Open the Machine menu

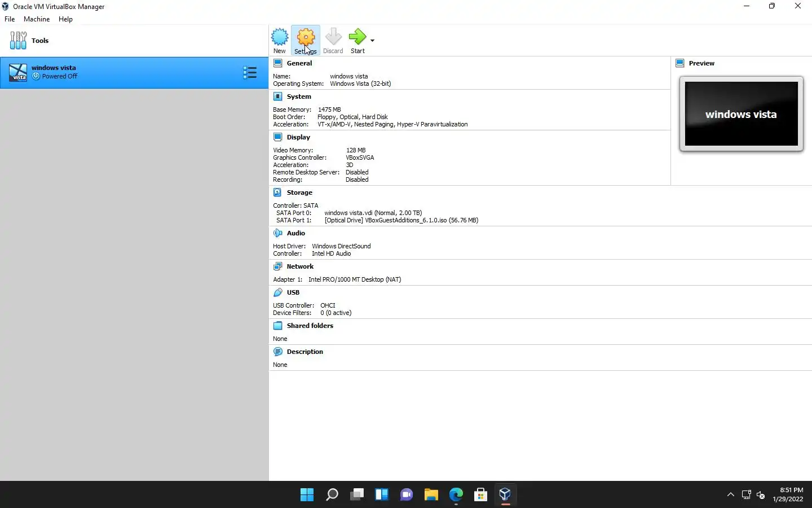pos(37,19)
